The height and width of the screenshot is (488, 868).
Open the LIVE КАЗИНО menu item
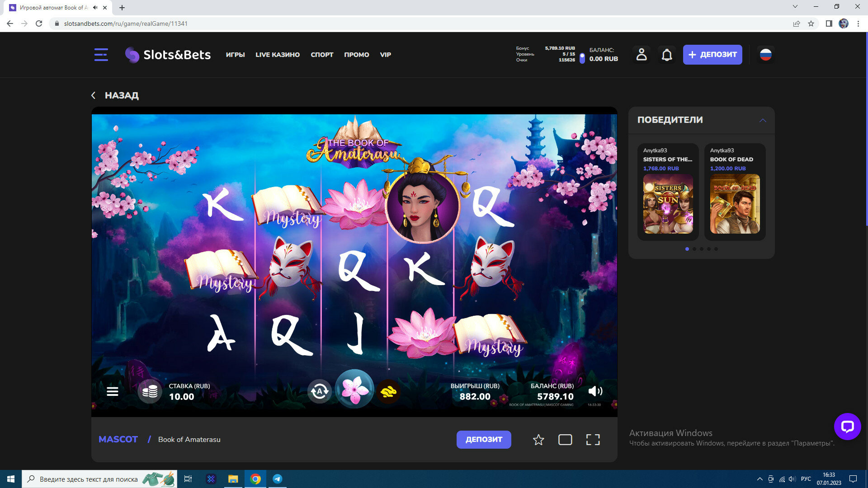pos(278,55)
